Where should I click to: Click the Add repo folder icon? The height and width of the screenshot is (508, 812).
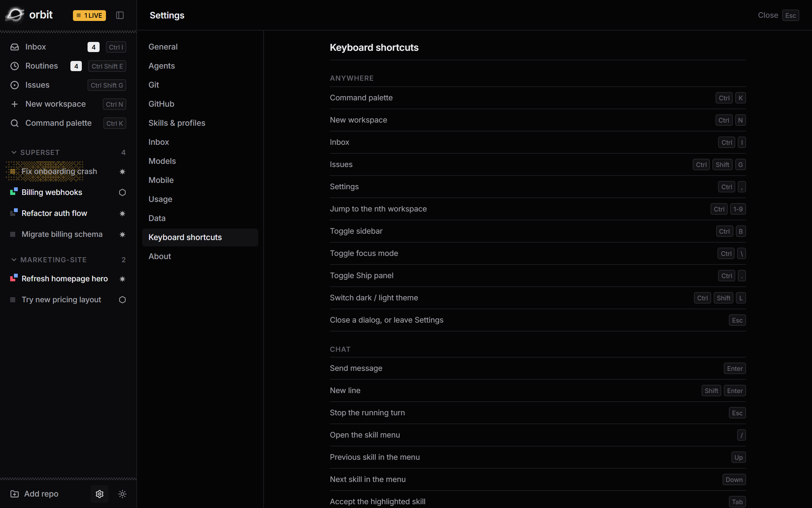14,493
